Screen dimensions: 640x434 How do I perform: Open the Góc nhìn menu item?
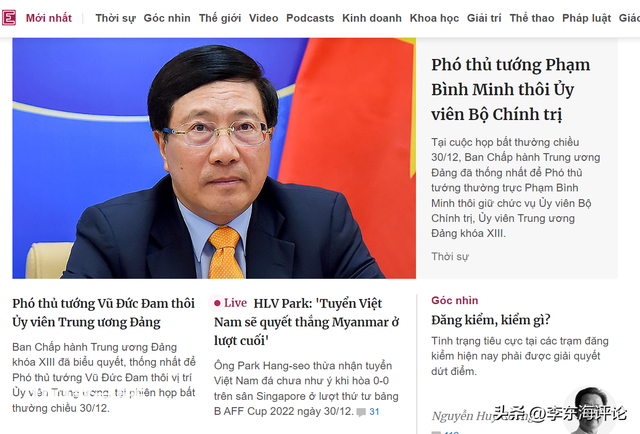[x=167, y=18]
